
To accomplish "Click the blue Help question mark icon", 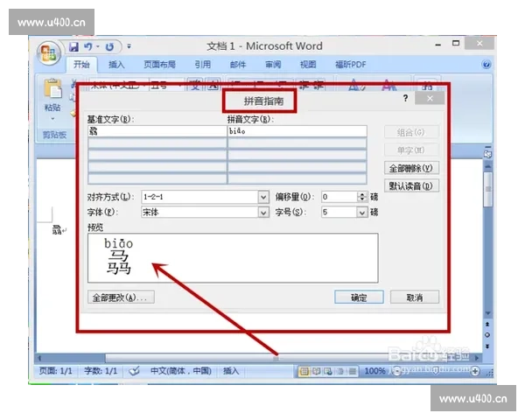I will click(x=486, y=65).
